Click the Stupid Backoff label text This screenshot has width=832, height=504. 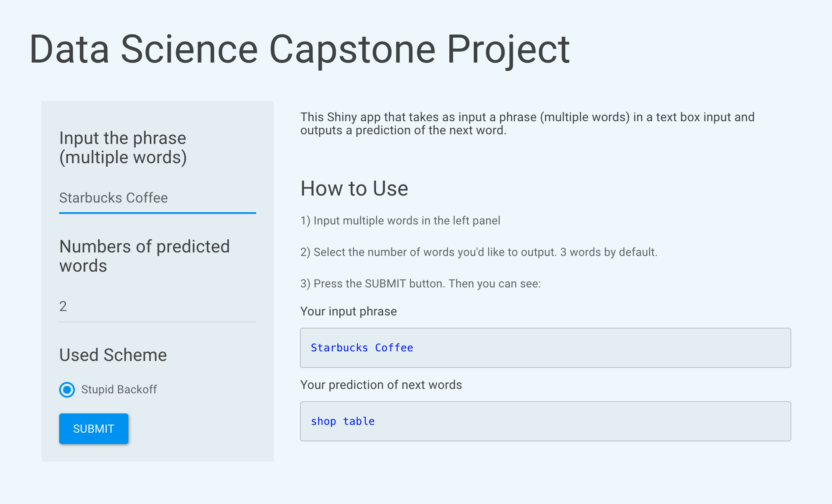coord(119,389)
